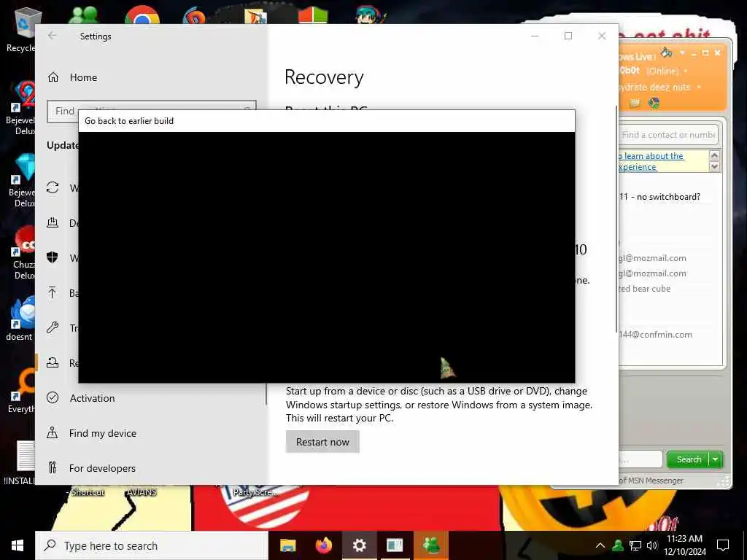Select Recovery sidebar icon
Image resolution: width=747 pixels, height=560 pixels.
(x=53, y=363)
